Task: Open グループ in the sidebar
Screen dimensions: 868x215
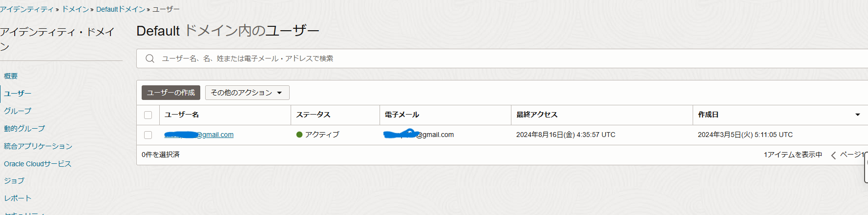Action: (x=18, y=111)
